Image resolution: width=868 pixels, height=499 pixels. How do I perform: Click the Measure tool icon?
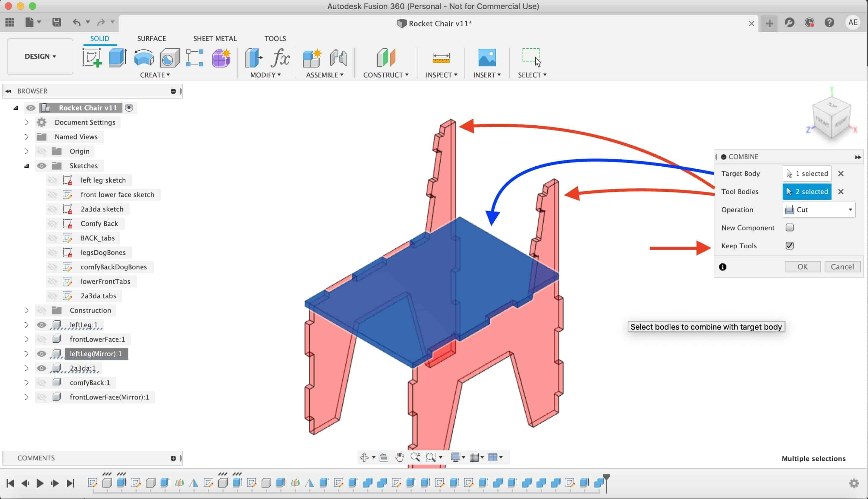pos(441,58)
